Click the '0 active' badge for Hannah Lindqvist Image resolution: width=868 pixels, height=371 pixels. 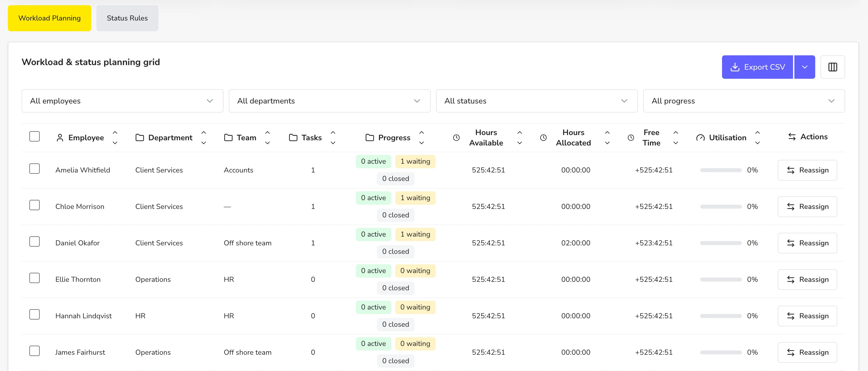[x=373, y=307]
